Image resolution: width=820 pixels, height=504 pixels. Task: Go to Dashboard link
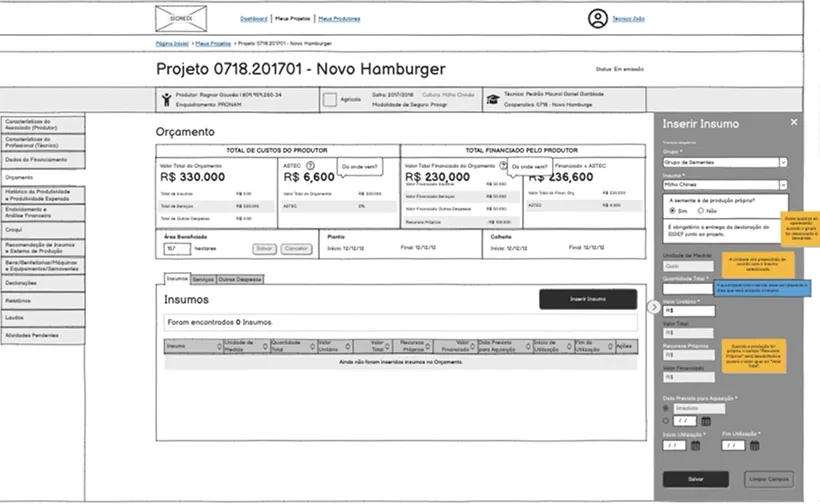(x=254, y=19)
